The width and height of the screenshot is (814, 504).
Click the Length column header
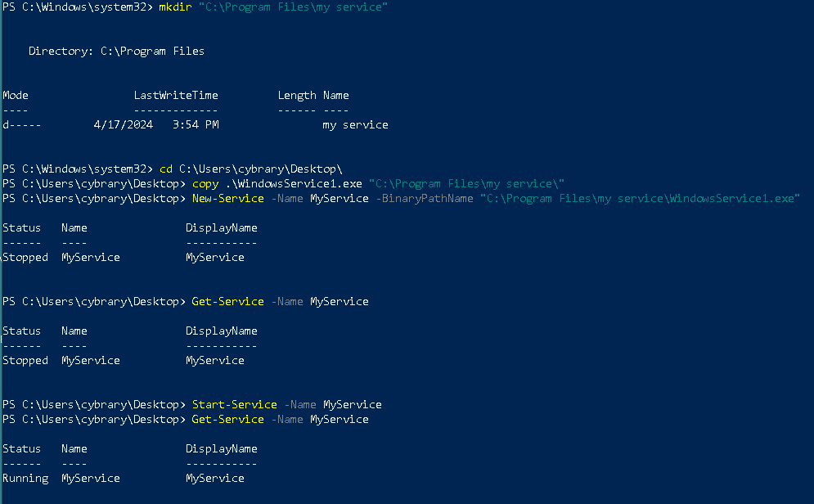tap(297, 96)
